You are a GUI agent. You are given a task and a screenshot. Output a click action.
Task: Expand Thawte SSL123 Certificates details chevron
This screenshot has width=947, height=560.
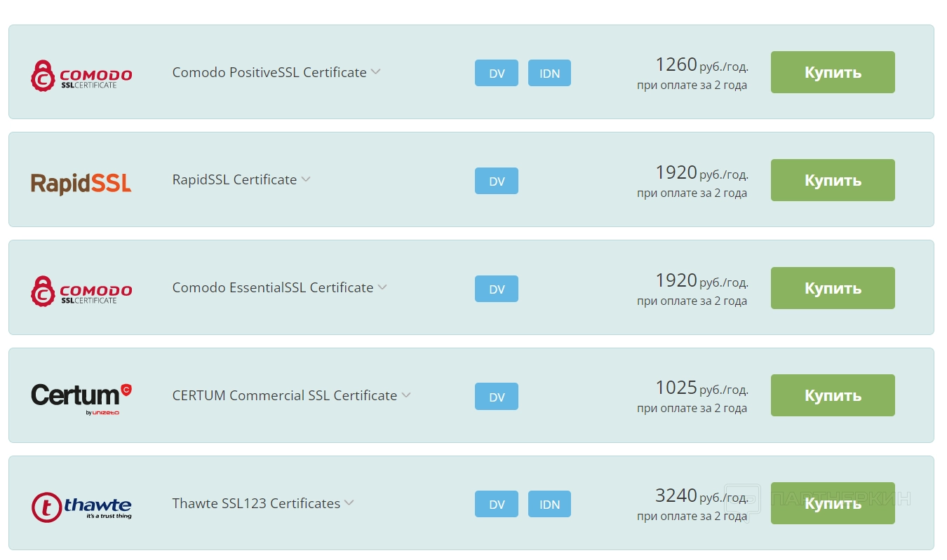pyautogui.click(x=349, y=503)
